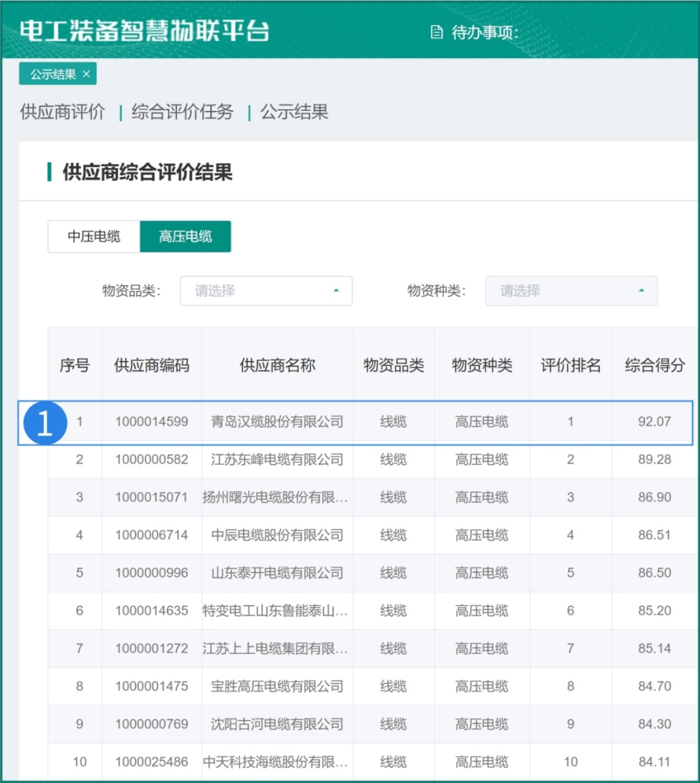This screenshot has width=700, height=783.
Task: Click score 84.30
Action: point(655,724)
